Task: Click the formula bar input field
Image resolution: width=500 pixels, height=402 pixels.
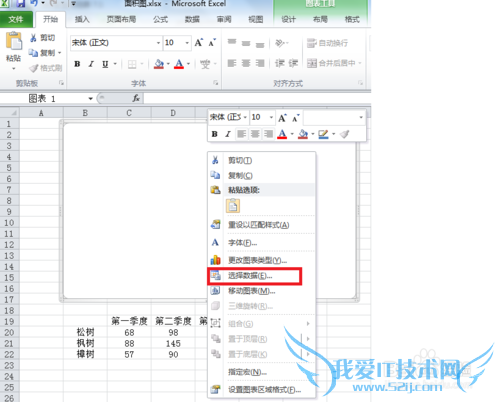Action: (x=257, y=98)
